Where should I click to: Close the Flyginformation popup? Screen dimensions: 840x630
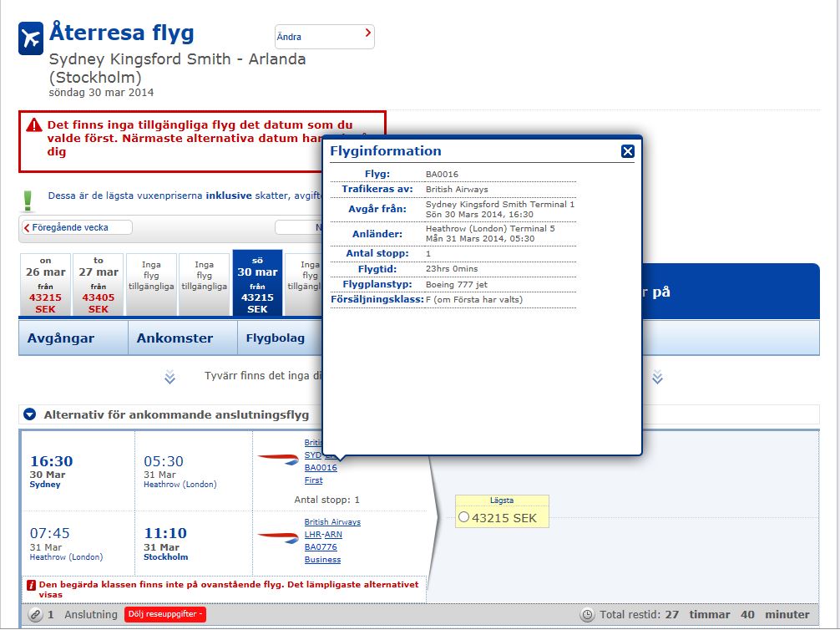click(x=628, y=151)
